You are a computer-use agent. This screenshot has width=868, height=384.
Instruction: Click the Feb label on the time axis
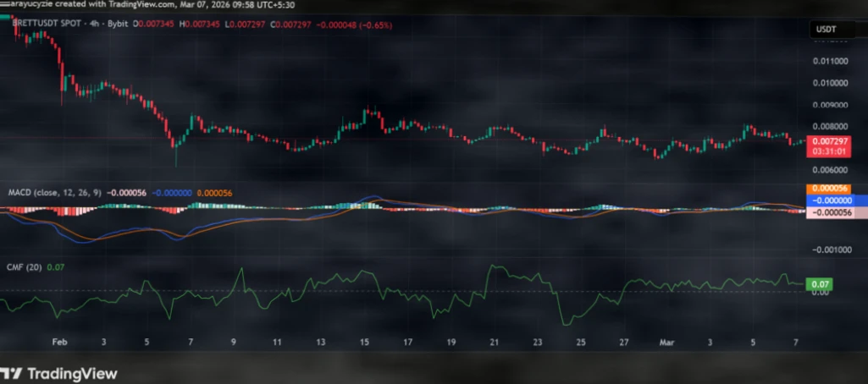pyautogui.click(x=58, y=343)
